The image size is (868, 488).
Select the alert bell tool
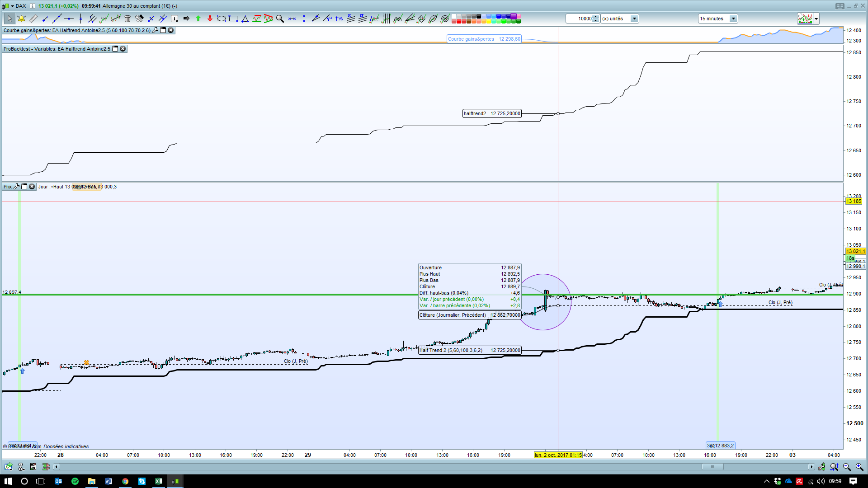(21, 19)
